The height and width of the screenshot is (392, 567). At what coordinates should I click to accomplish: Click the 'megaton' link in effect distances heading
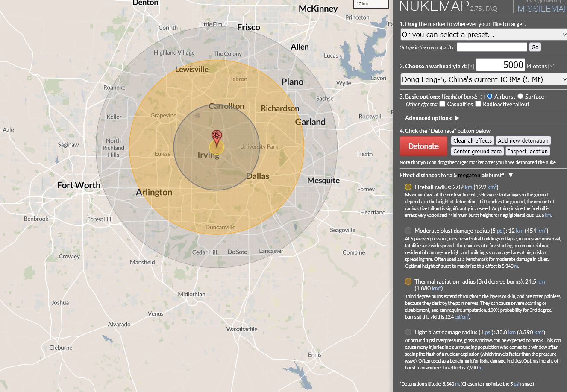[469, 175]
